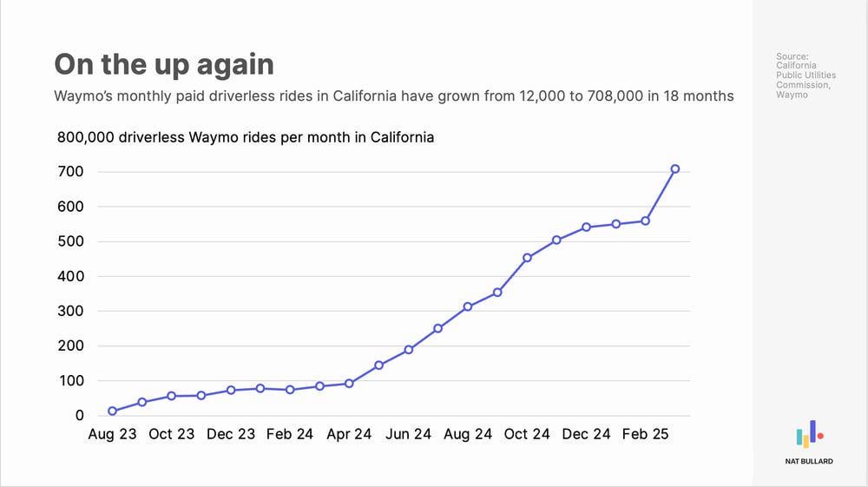The height and width of the screenshot is (487, 868).
Task: Click the 'On the up again' title
Action: coord(164,64)
